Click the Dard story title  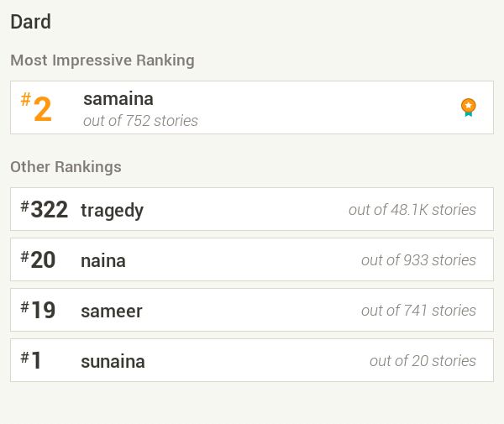click(x=30, y=22)
